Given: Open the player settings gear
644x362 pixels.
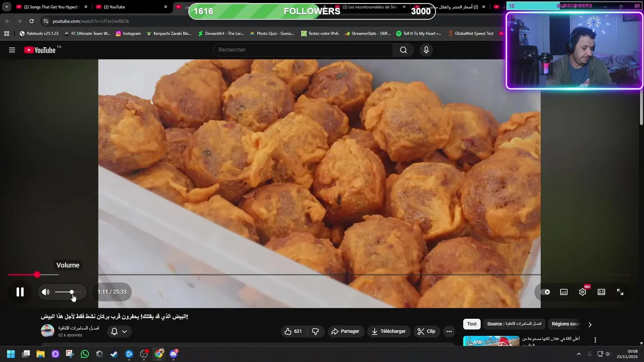Looking at the screenshot, I should (x=583, y=292).
